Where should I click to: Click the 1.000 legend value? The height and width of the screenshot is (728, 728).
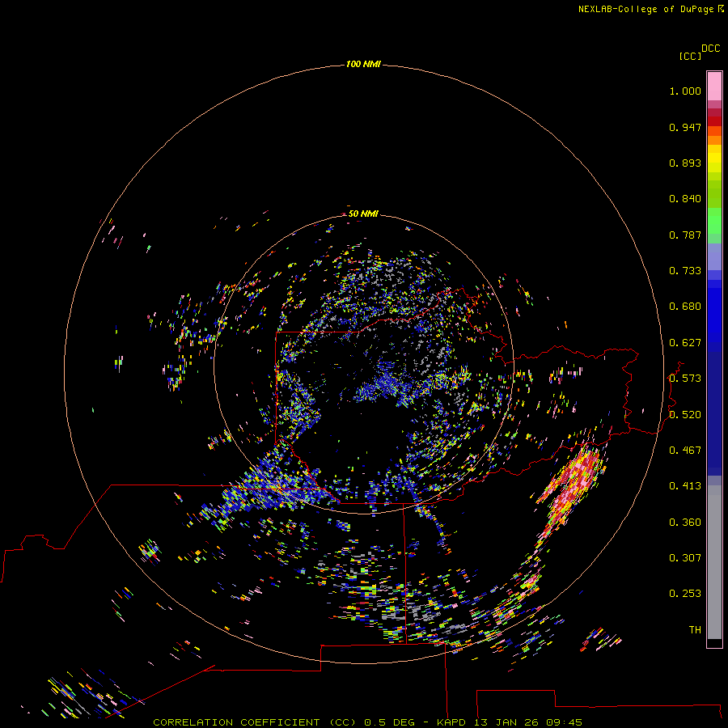point(685,91)
